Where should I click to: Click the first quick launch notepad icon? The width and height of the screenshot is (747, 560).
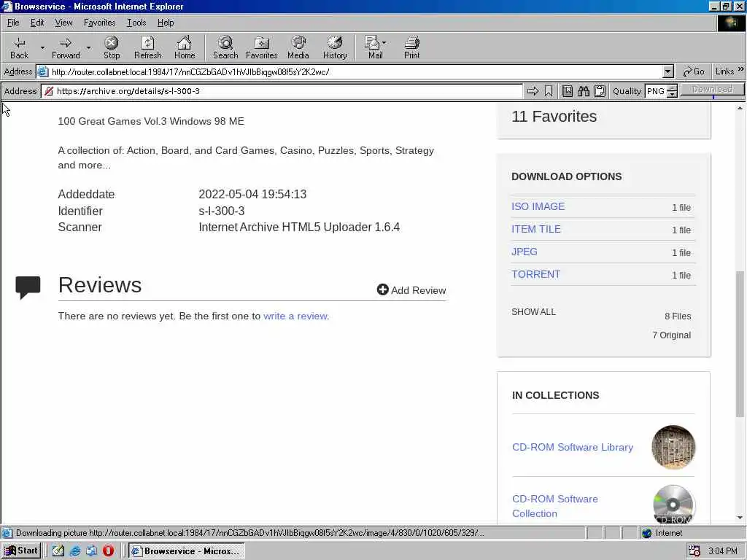58,551
